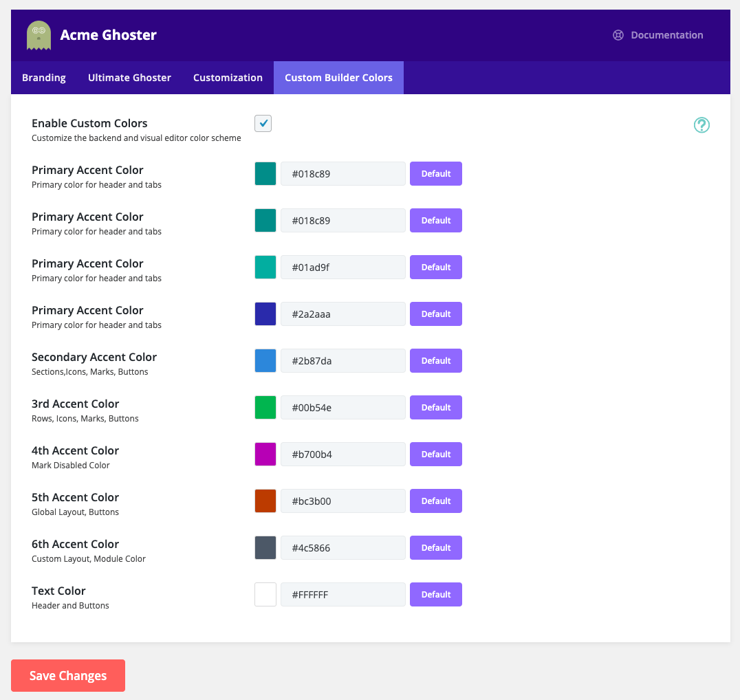Pick the #2a2aaa dark blue swatch
The height and width of the screenshot is (700, 740).
click(x=265, y=314)
